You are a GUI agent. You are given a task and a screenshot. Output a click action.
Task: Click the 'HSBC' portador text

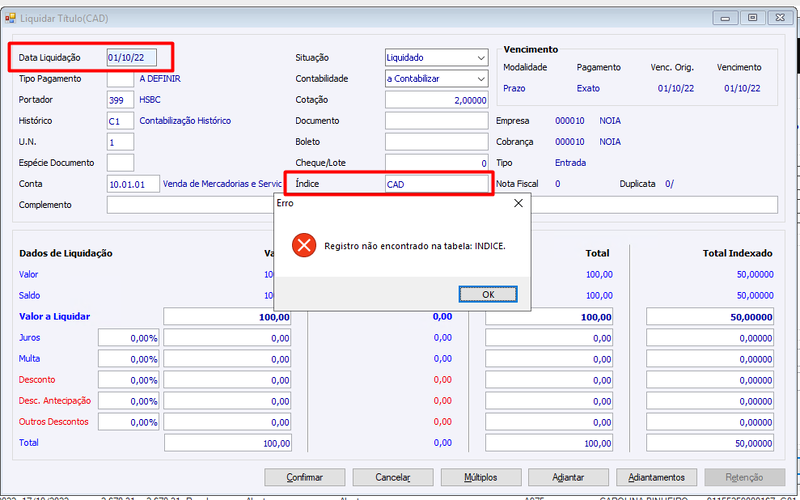(150, 100)
